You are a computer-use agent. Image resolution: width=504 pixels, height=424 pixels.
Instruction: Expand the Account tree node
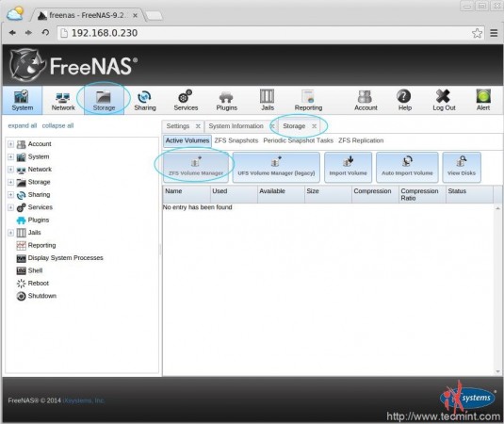[10, 144]
